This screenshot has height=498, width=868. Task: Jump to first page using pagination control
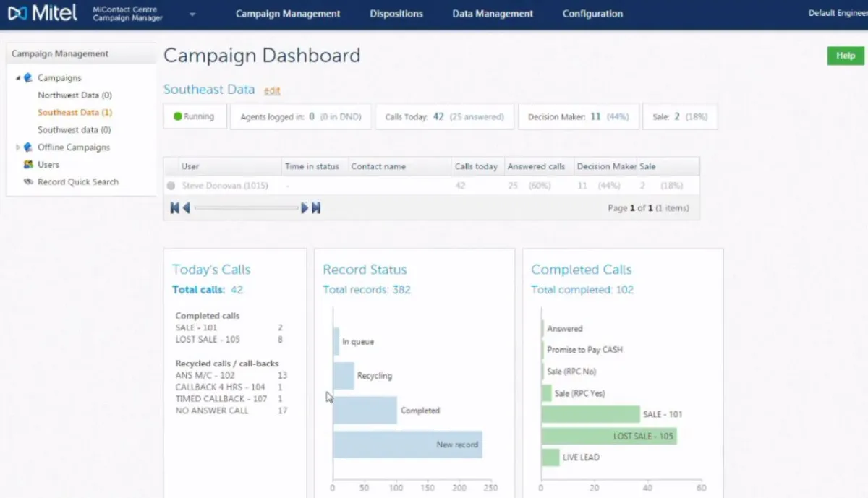coord(174,207)
